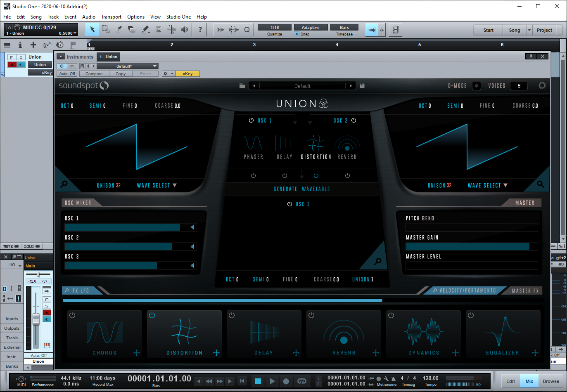
Task: Open the preset folder in Union
Action: (x=242, y=86)
